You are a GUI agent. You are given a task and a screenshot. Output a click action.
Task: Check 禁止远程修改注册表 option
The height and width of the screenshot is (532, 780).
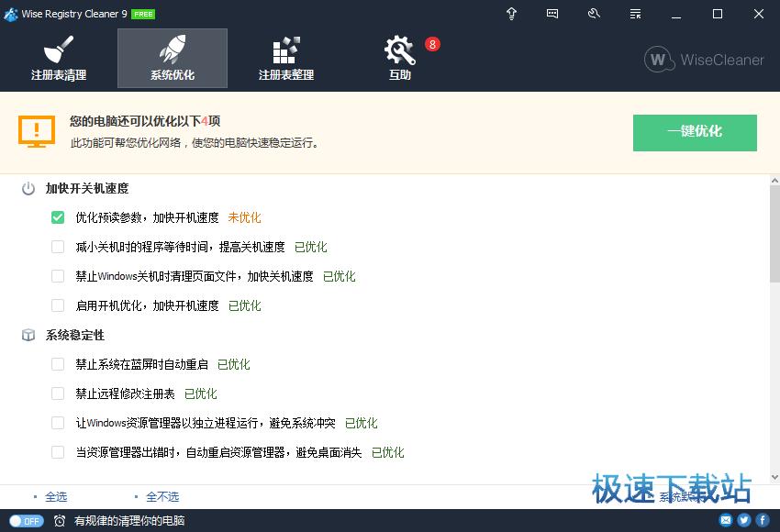pos(58,393)
